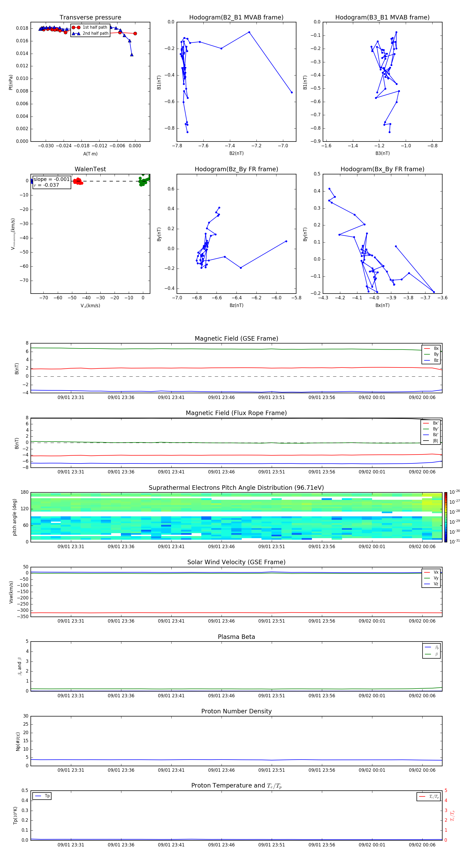Click the "Hodogram(B3_B1 MVAB frame)" title
The width and height of the screenshot is (473, 868).
(x=382, y=18)
